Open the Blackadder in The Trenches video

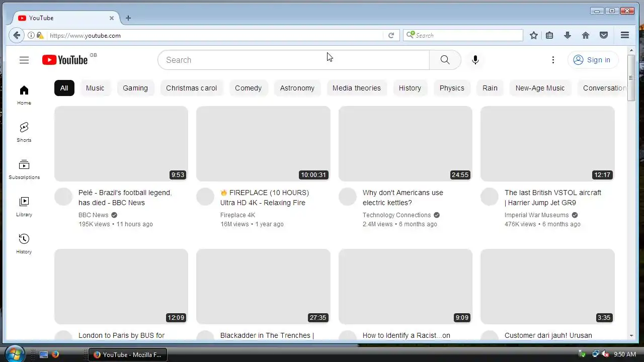(x=267, y=335)
